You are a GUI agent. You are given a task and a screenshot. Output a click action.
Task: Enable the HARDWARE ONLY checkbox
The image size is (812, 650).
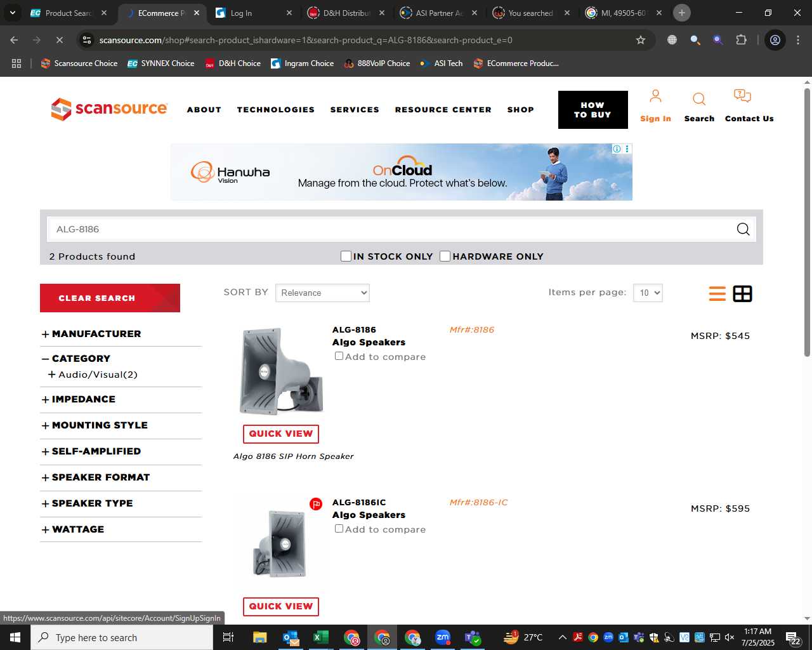tap(445, 256)
